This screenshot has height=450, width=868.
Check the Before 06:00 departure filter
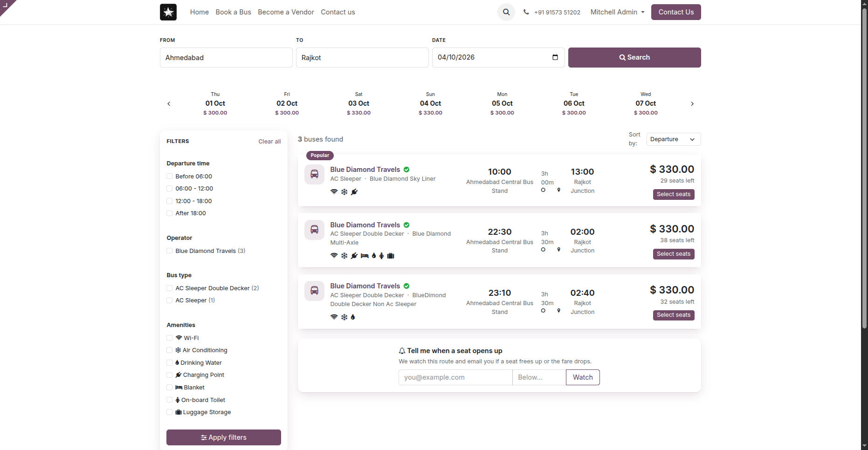point(170,177)
